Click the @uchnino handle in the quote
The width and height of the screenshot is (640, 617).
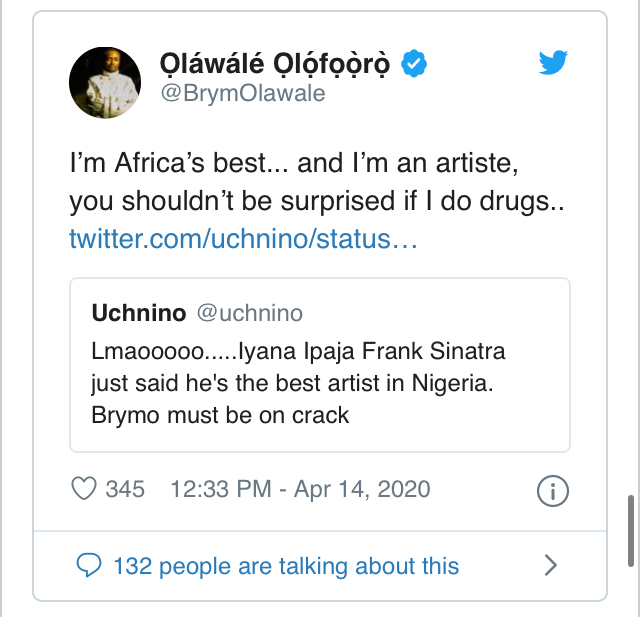[x=250, y=313]
